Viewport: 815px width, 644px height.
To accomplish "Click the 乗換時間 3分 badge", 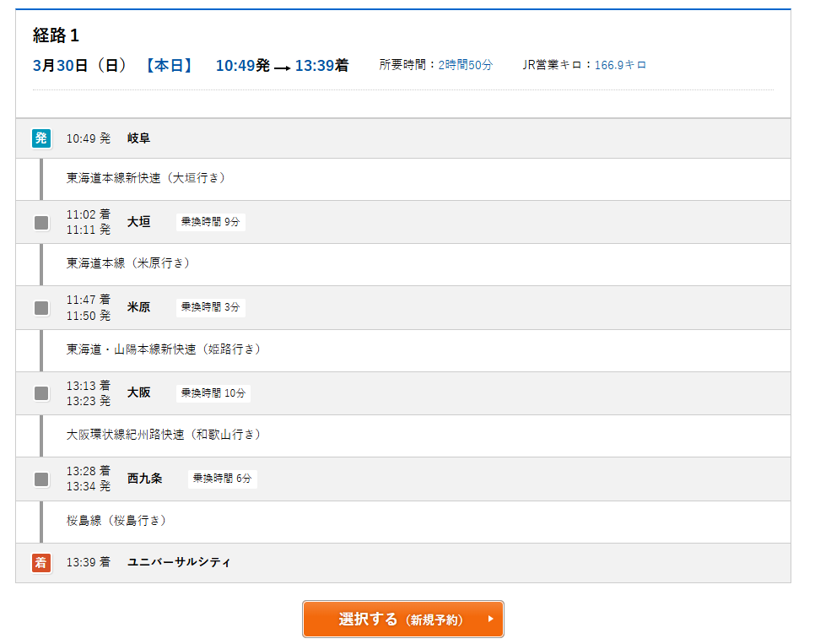I will (211, 307).
